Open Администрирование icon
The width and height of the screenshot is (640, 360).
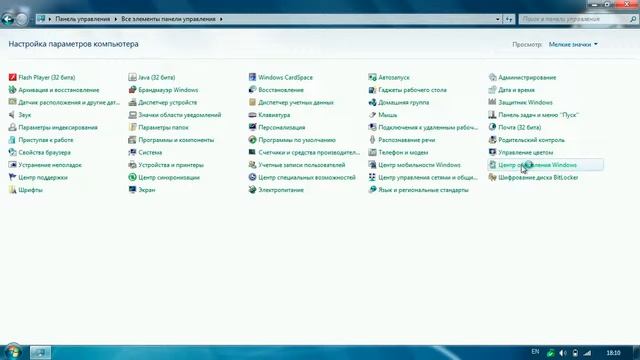click(x=492, y=77)
